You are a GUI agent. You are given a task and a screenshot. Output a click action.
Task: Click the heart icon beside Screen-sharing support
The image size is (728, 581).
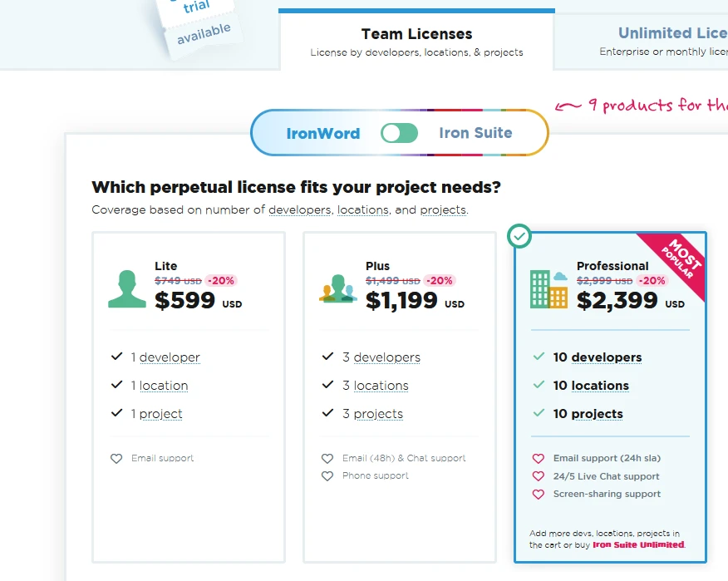[538, 495]
